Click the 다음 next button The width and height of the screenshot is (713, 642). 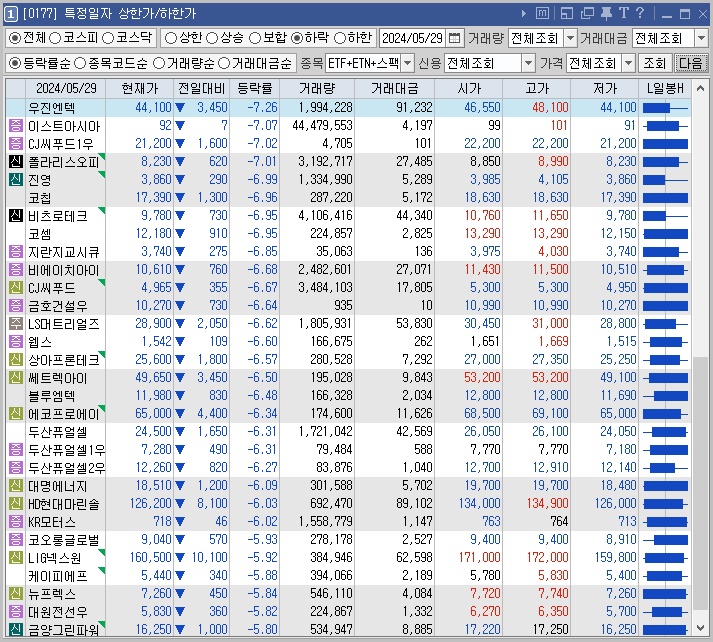point(691,63)
